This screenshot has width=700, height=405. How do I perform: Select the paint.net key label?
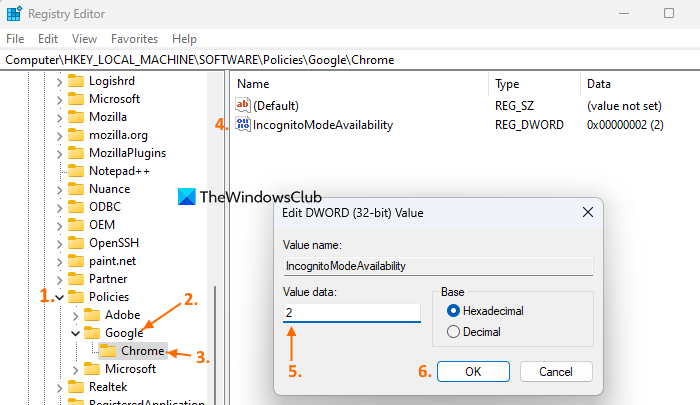click(x=112, y=261)
